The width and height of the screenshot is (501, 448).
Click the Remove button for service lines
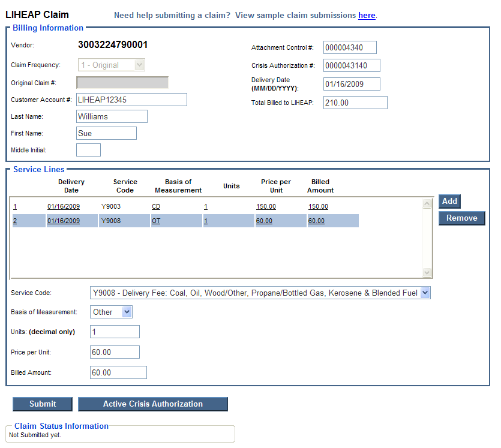(461, 218)
